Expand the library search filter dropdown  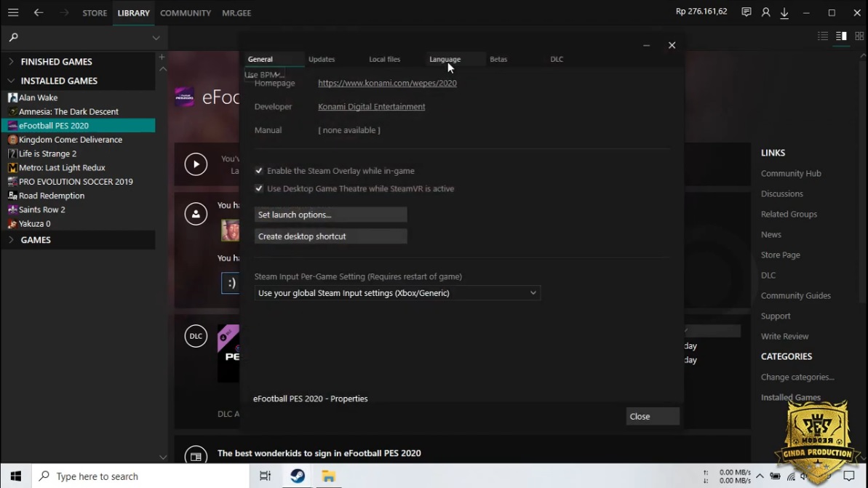coord(156,38)
